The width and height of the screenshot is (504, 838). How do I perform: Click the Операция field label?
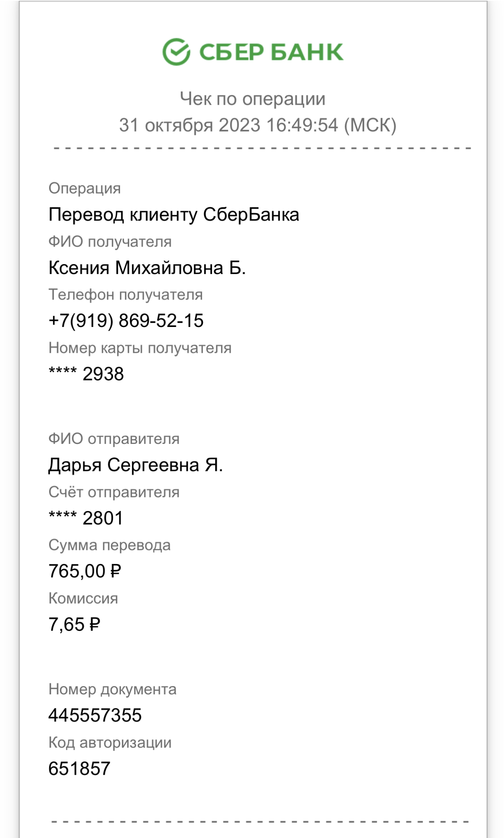click(84, 189)
